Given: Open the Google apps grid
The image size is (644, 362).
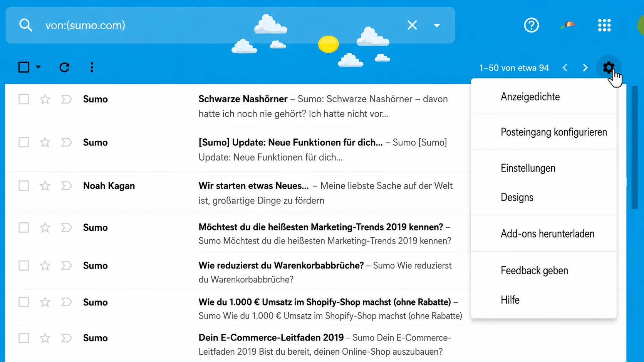Looking at the screenshot, I should (x=604, y=25).
